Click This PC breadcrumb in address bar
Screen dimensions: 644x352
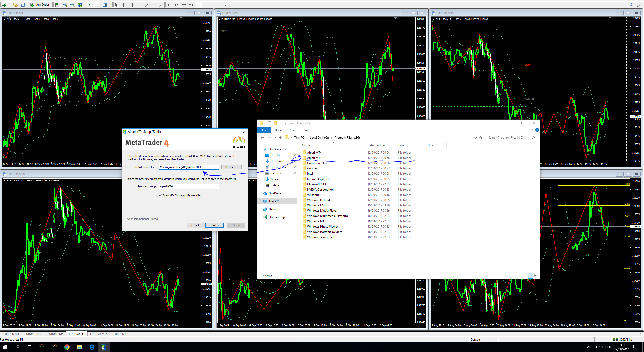(299, 138)
